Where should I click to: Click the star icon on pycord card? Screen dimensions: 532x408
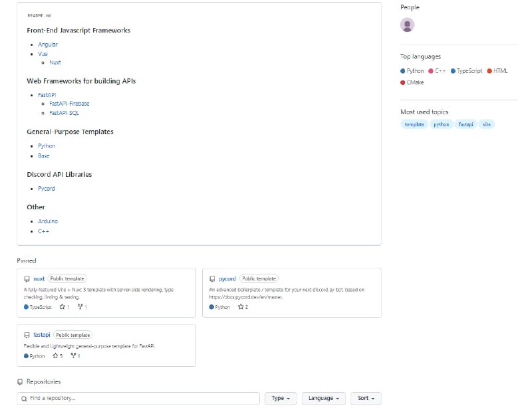click(x=241, y=306)
